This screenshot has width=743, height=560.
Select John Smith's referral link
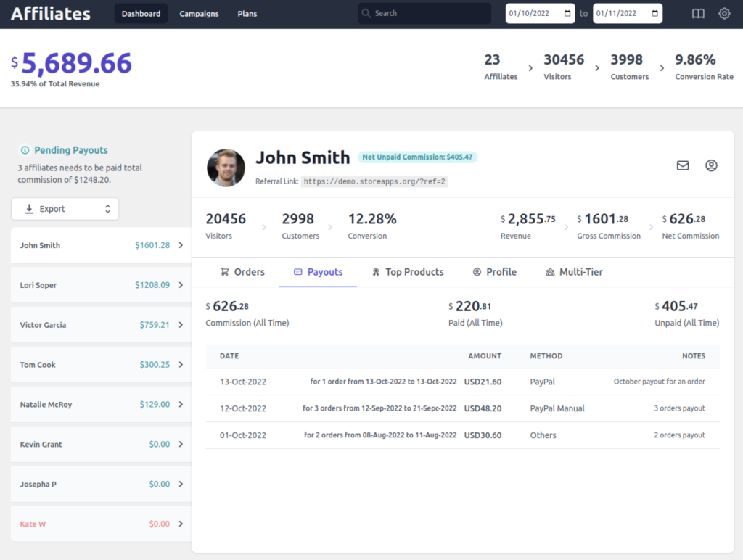tap(374, 181)
